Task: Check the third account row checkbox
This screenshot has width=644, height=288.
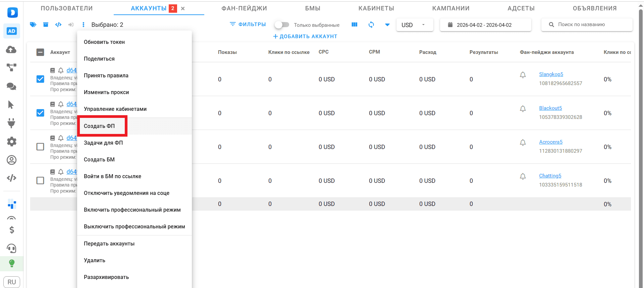Action: 40,147
